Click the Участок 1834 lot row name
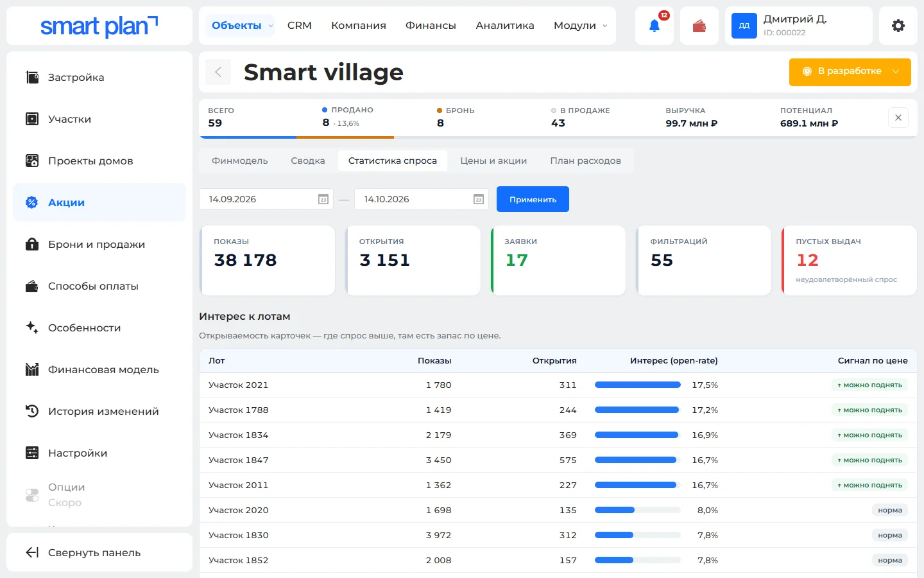924x578 pixels. (239, 435)
